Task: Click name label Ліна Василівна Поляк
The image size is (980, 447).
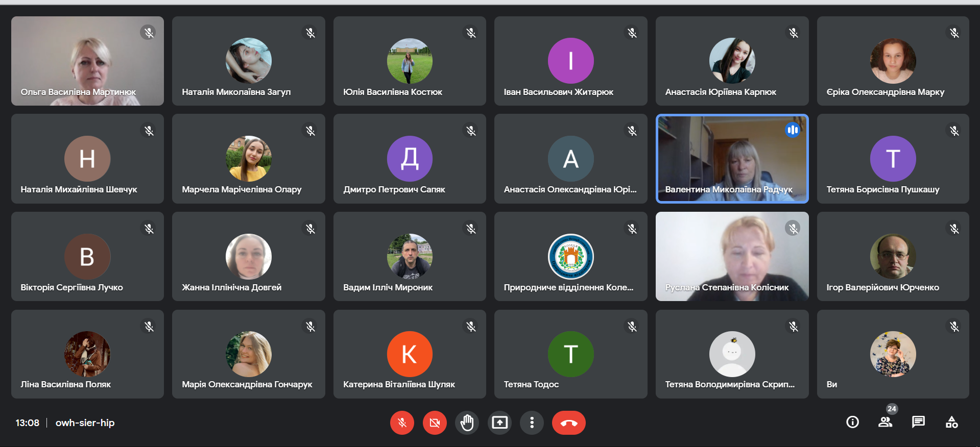Action: [65, 384]
